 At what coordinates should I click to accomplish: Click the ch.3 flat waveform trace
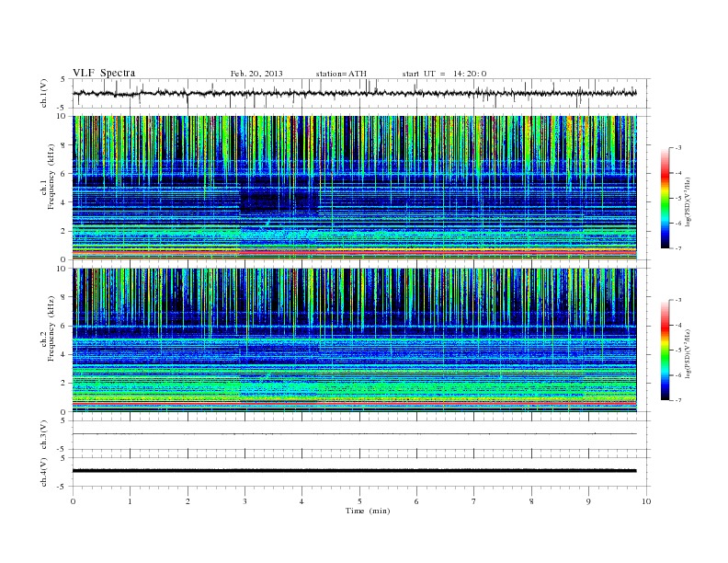click(354, 434)
